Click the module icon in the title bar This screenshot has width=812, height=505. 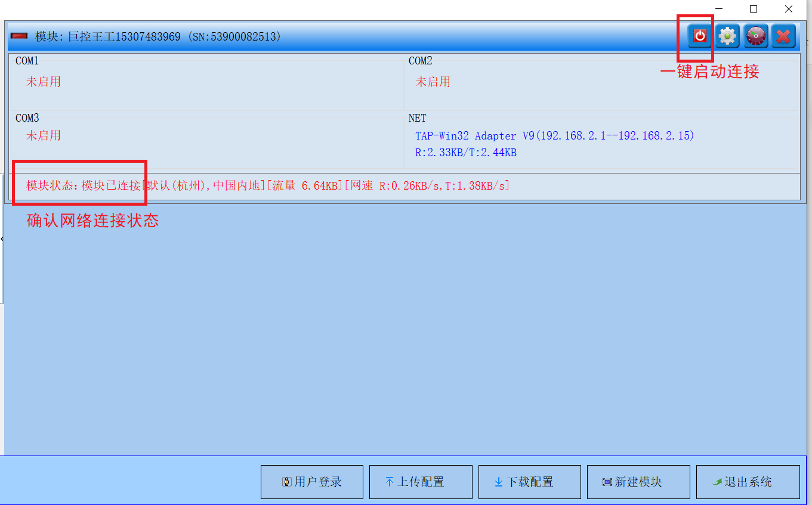(x=18, y=36)
